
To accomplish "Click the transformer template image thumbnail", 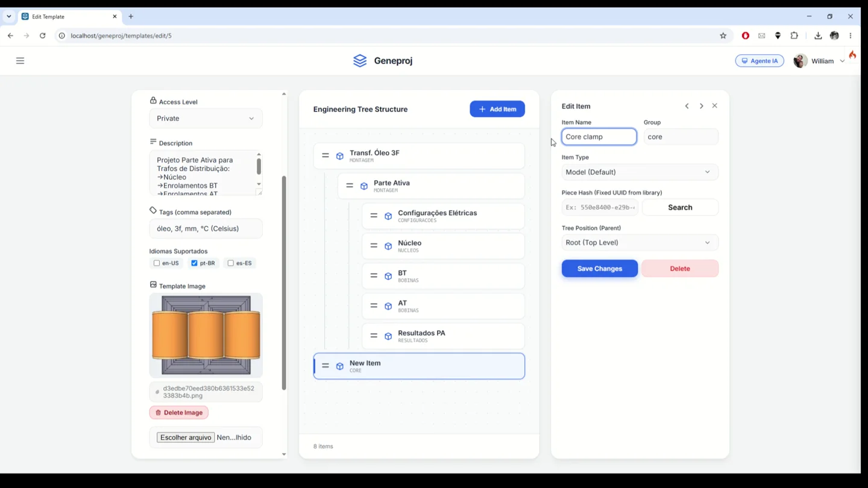I will (206, 335).
